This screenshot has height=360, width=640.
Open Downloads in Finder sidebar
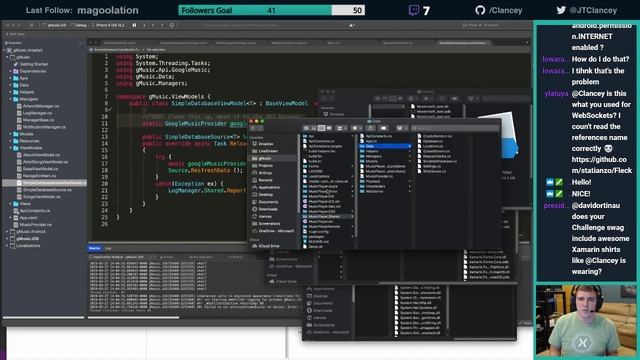tap(268, 209)
